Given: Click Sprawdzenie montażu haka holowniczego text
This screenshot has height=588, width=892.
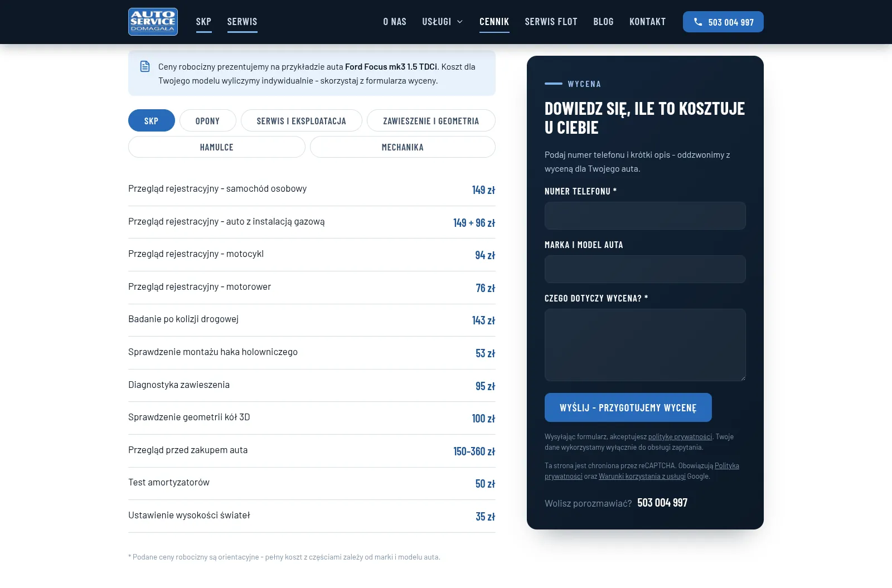Looking at the screenshot, I should pyautogui.click(x=213, y=352).
